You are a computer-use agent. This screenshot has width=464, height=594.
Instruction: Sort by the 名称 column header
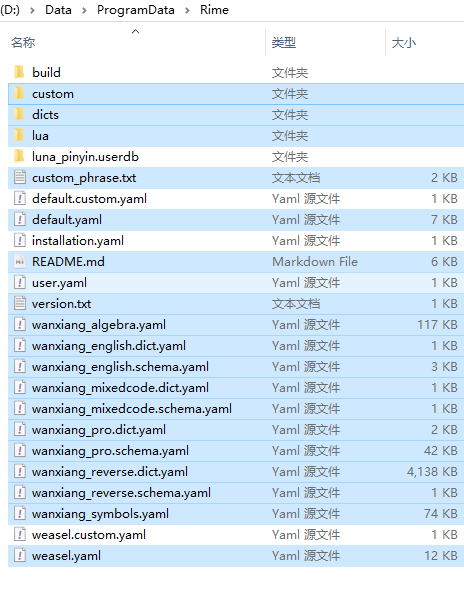[x=23, y=42]
